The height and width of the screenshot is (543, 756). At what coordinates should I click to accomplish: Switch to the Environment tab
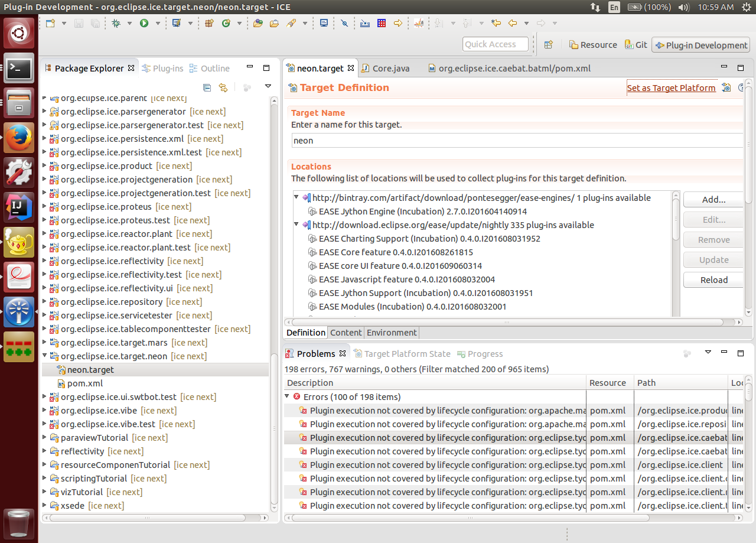click(x=392, y=333)
